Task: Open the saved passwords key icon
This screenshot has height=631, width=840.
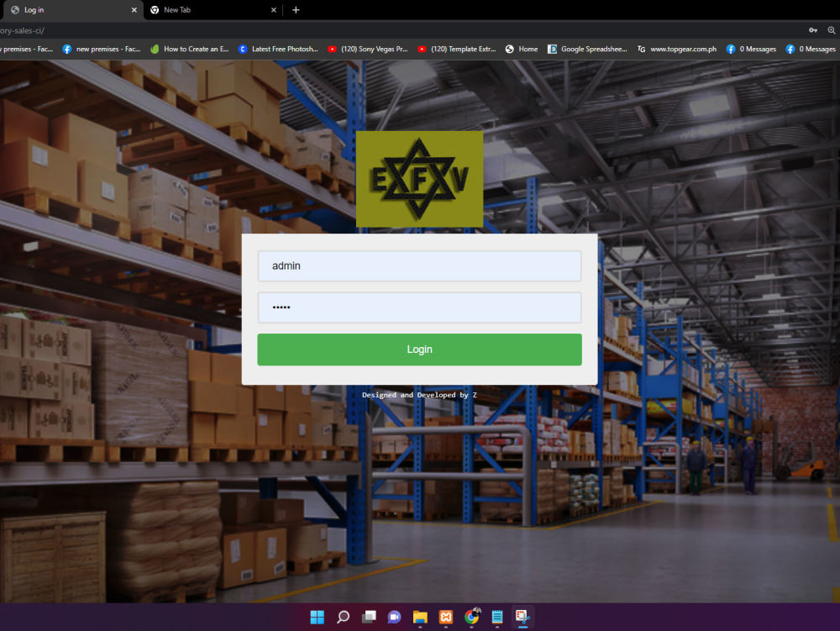Action: click(x=812, y=30)
